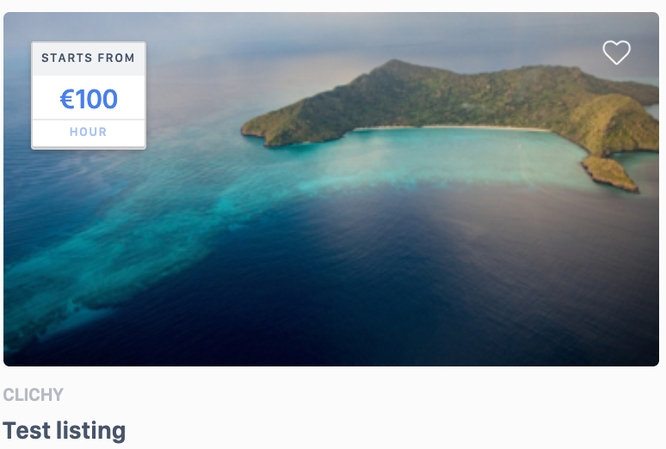This screenshot has width=666, height=449.
Task: Add Test listing to wishlist via heart
Action: 616,52
